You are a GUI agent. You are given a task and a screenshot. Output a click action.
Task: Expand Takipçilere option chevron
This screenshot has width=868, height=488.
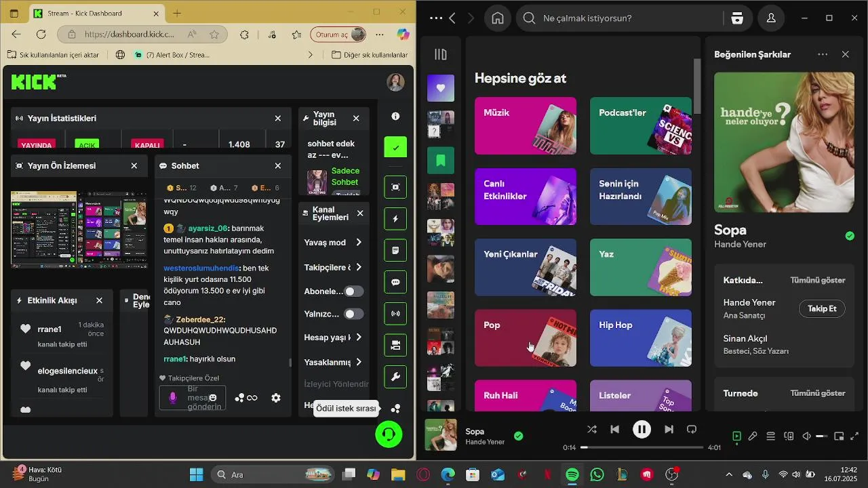click(359, 267)
